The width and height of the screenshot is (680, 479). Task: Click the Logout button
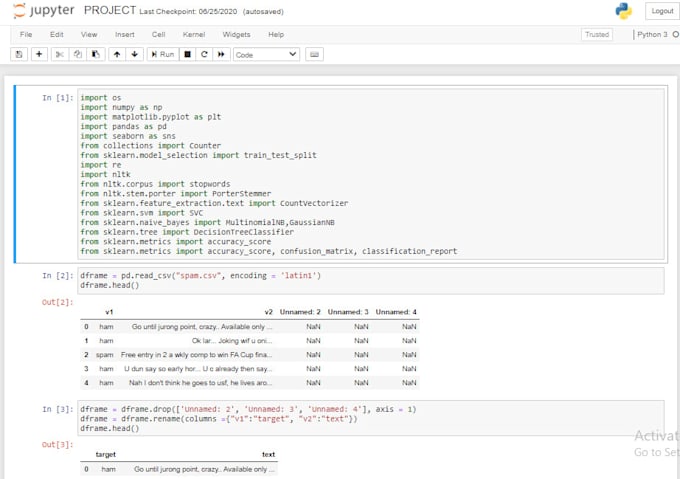pos(661,11)
